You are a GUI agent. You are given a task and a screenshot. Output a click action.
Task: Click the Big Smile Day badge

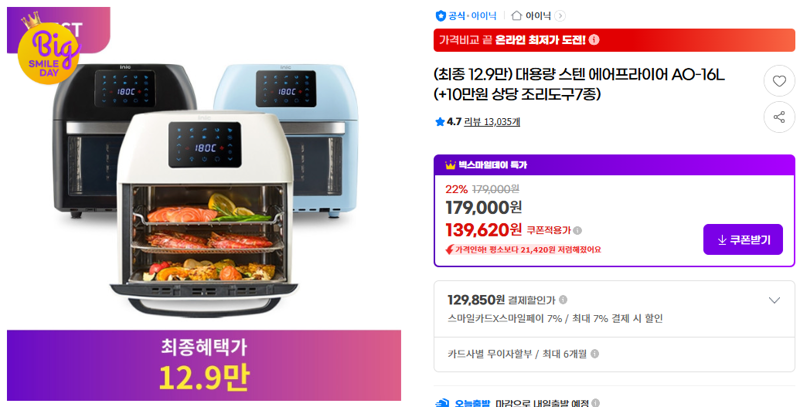point(49,48)
